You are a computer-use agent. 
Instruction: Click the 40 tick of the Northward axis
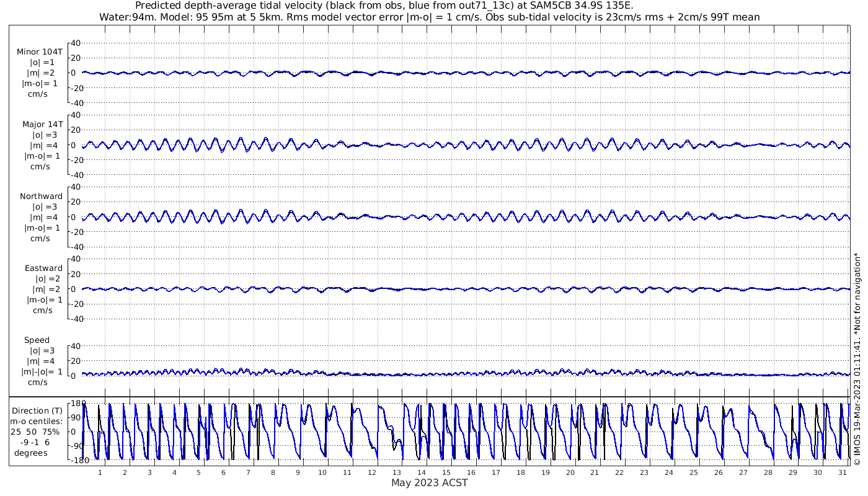76,187
